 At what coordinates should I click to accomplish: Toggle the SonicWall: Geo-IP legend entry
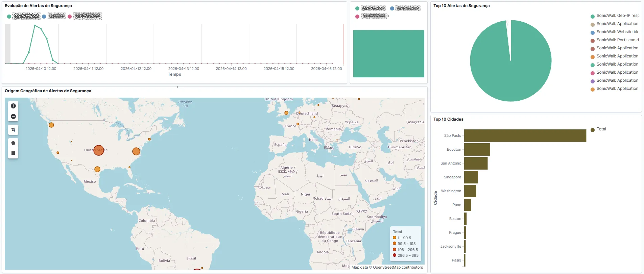point(615,16)
